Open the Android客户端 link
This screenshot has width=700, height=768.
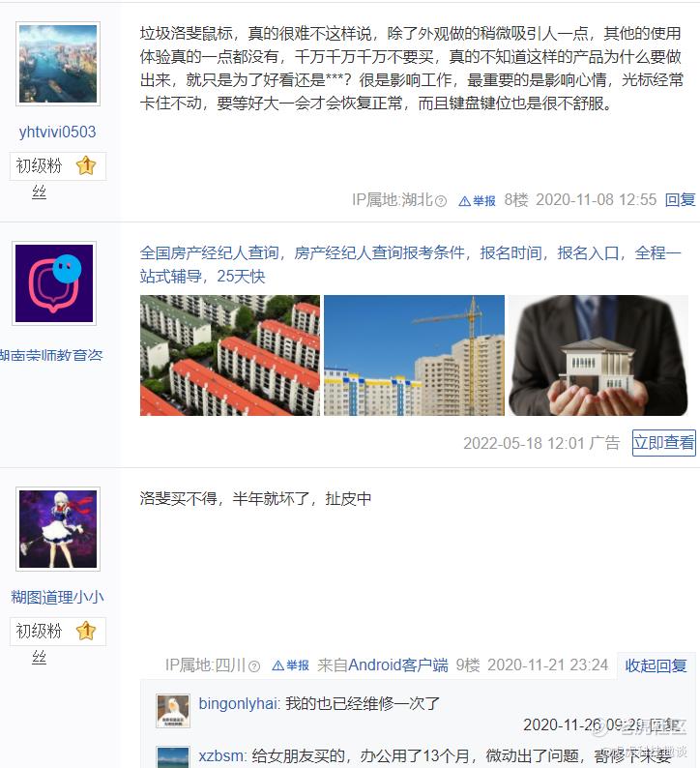(398, 665)
